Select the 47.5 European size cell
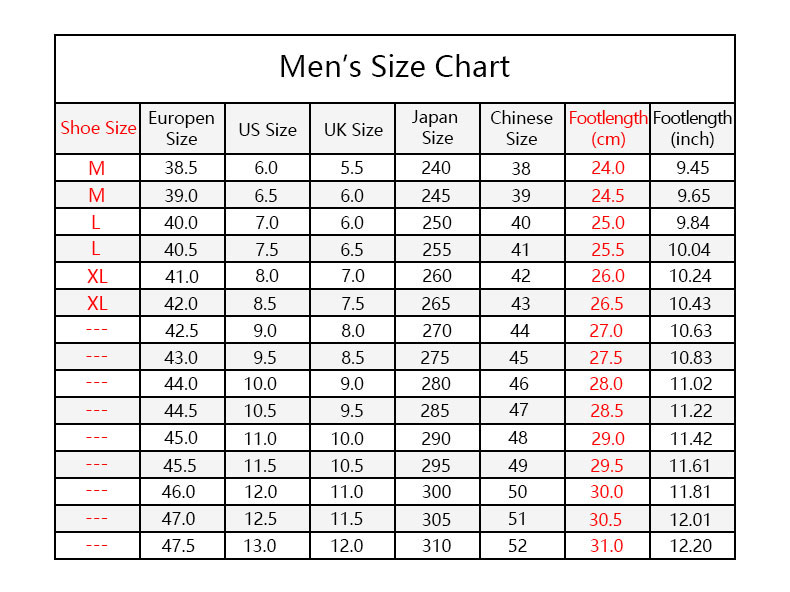The height and width of the screenshot is (592, 790). pos(181,546)
